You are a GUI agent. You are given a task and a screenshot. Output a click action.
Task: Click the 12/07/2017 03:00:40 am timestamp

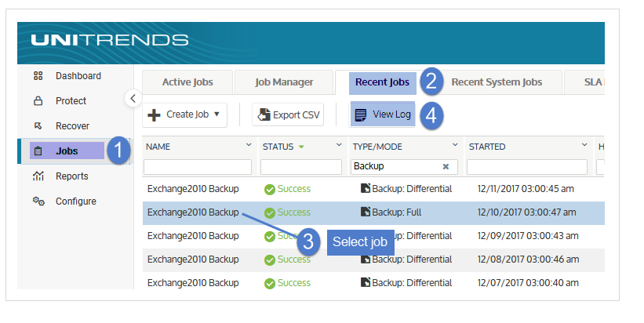pyautogui.click(x=528, y=283)
